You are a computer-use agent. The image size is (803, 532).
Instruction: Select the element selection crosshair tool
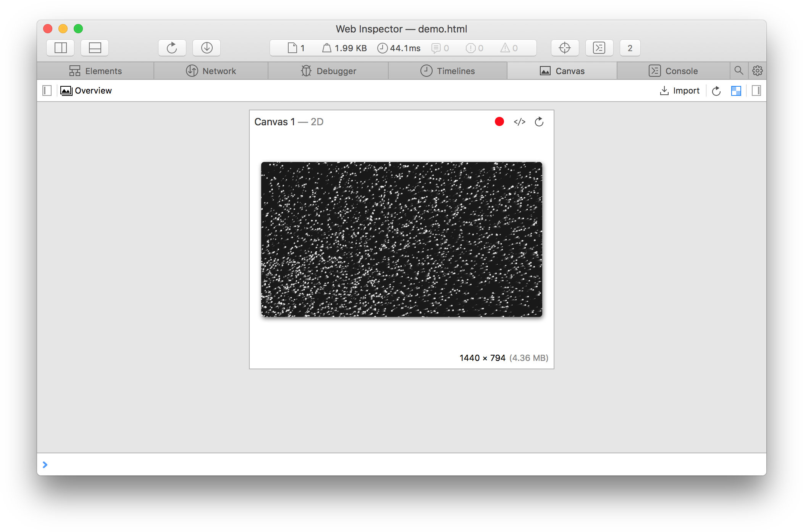click(x=565, y=48)
